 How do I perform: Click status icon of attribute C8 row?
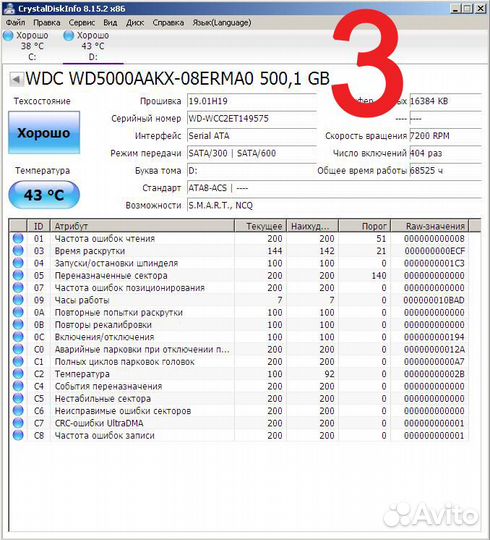pyautogui.click(x=18, y=435)
